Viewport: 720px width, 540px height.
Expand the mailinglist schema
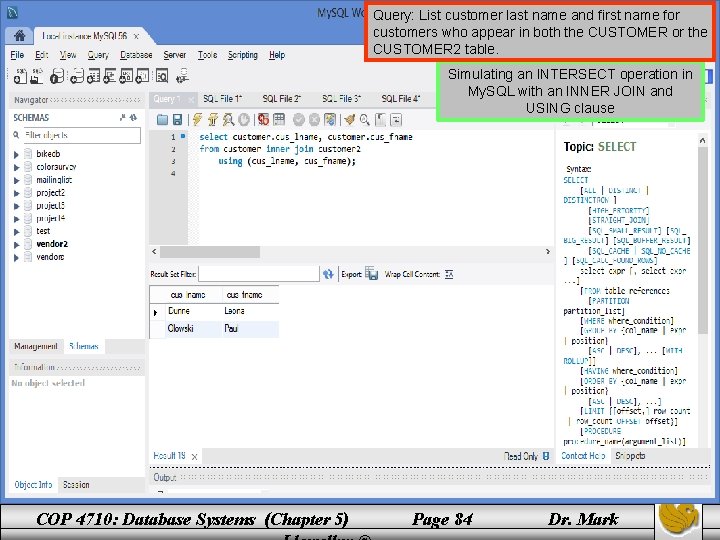tap(16, 180)
